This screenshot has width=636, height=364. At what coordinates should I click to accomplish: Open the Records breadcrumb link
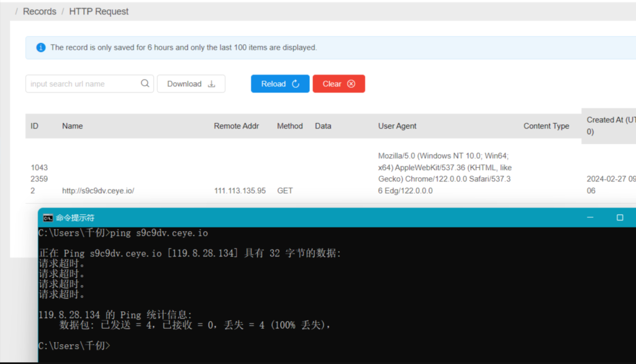[39, 11]
